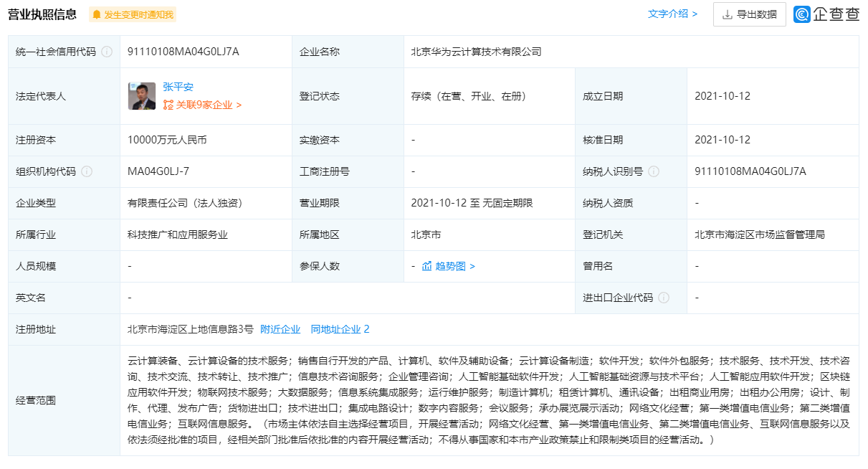Click the relation graph icon beside 关联9家企业
This screenshot has height=469, width=868.
click(x=168, y=105)
